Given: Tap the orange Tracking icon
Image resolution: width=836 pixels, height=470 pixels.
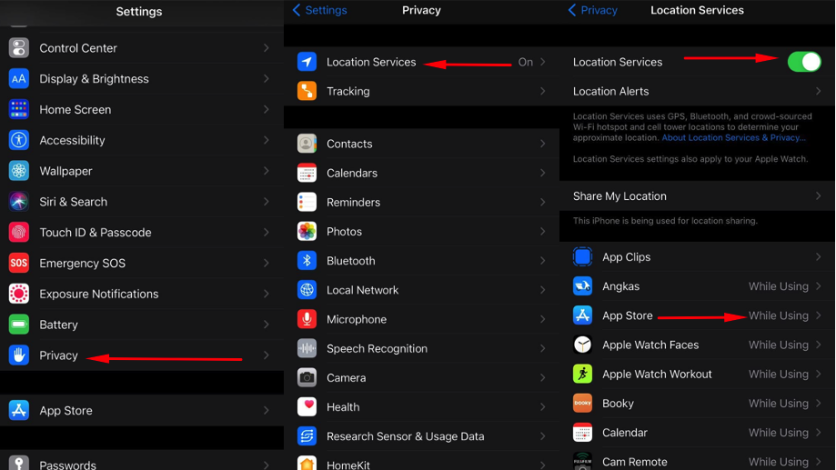Looking at the screenshot, I should click(x=307, y=91).
